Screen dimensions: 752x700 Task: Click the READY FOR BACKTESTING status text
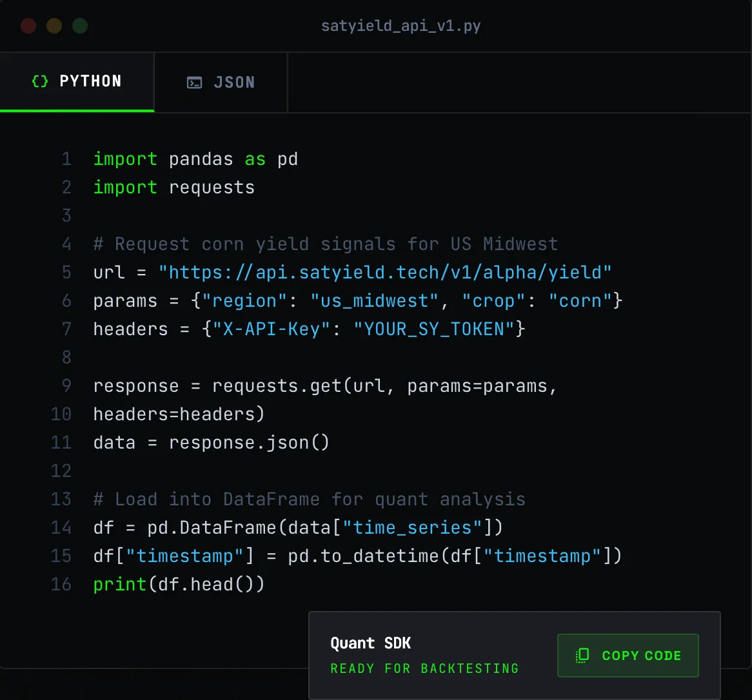424,668
